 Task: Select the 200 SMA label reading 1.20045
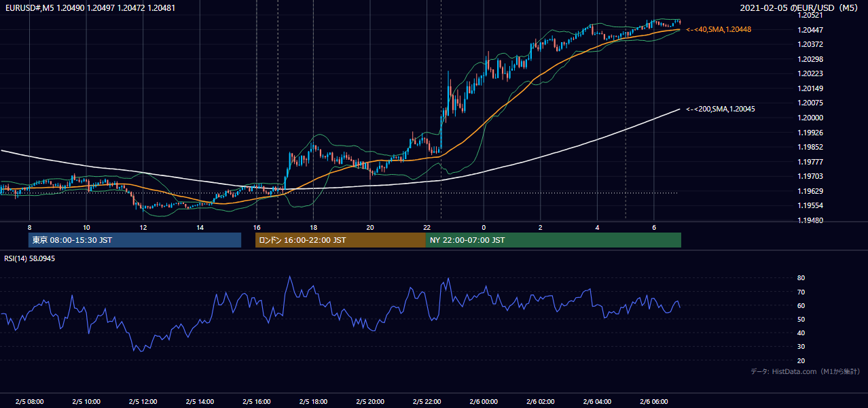[x=721, y=109]
